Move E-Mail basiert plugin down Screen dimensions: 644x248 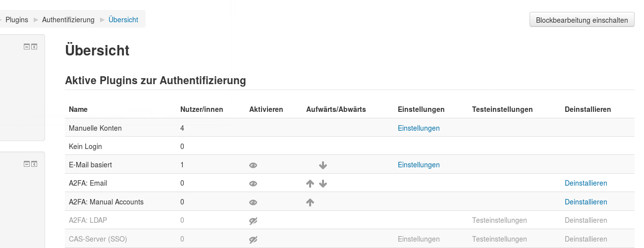tap(323, 165)
